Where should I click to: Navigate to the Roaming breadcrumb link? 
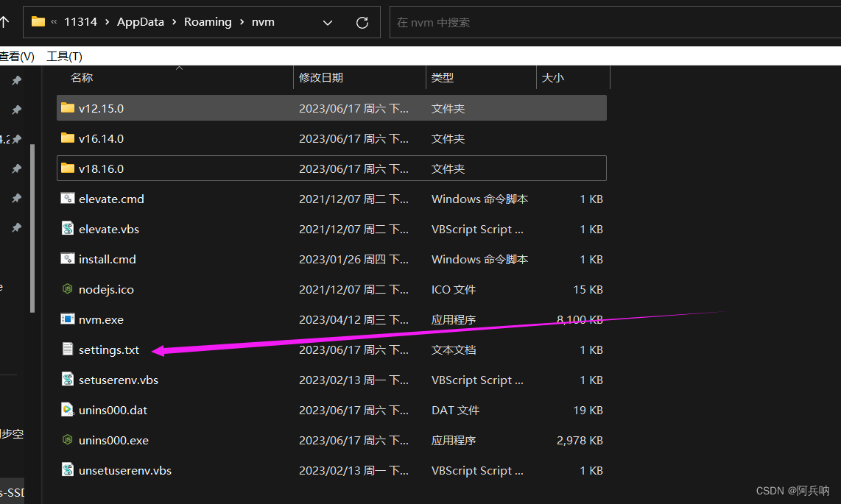tap(208, 21)
